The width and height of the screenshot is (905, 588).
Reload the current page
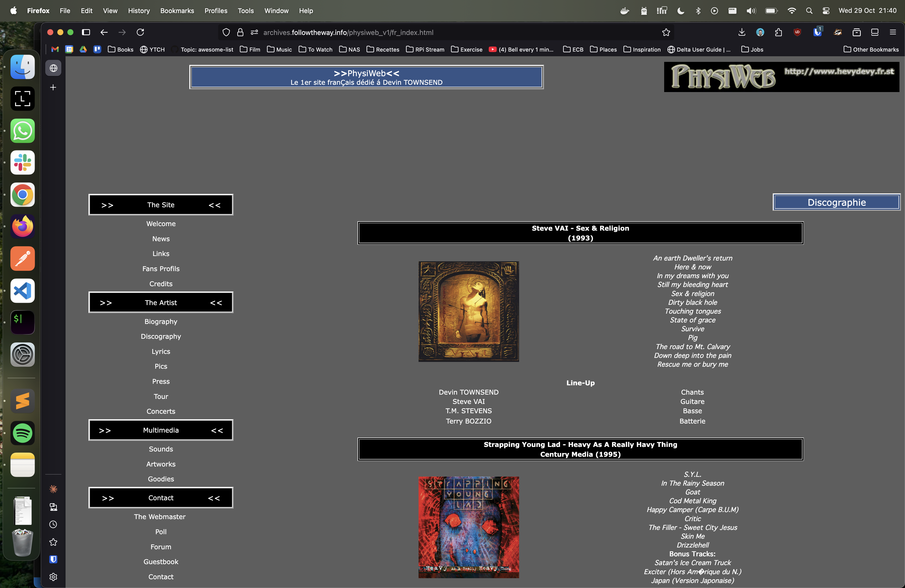click(x=140, y=32)
